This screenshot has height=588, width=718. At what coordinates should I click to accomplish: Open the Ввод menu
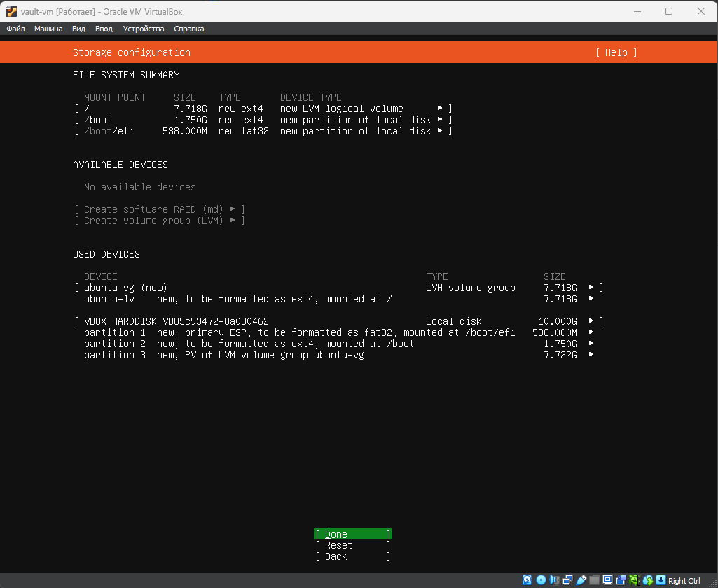coord(104,29)
